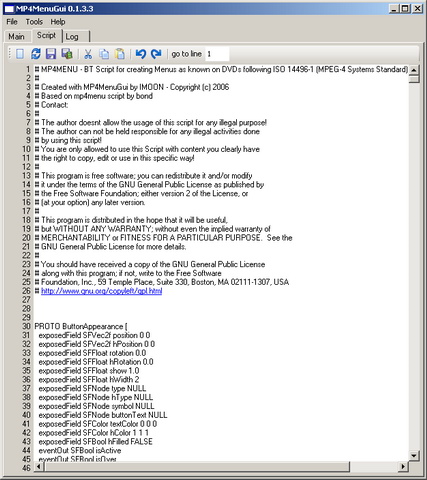Viewport: 427px width, 480px height.
Task: Click line 'exposedField SFBool hFilled FALSE'
Action: coord(96,441)
